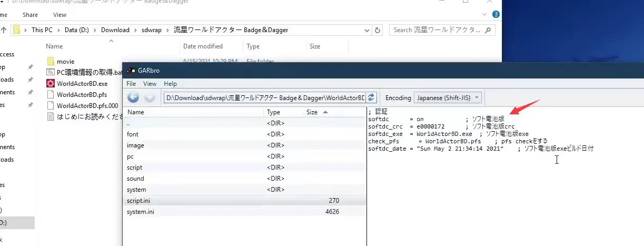
Task: Click the WorldActorBD.pfs.000 file icon
Action: click(51, 105)
